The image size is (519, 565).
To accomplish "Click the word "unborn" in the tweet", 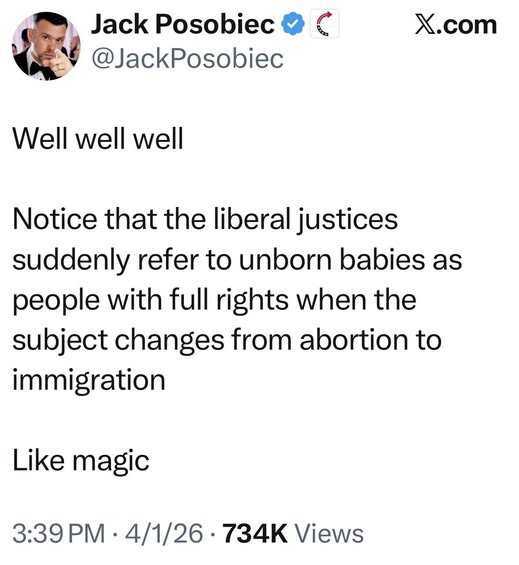I will click(285, 260).
